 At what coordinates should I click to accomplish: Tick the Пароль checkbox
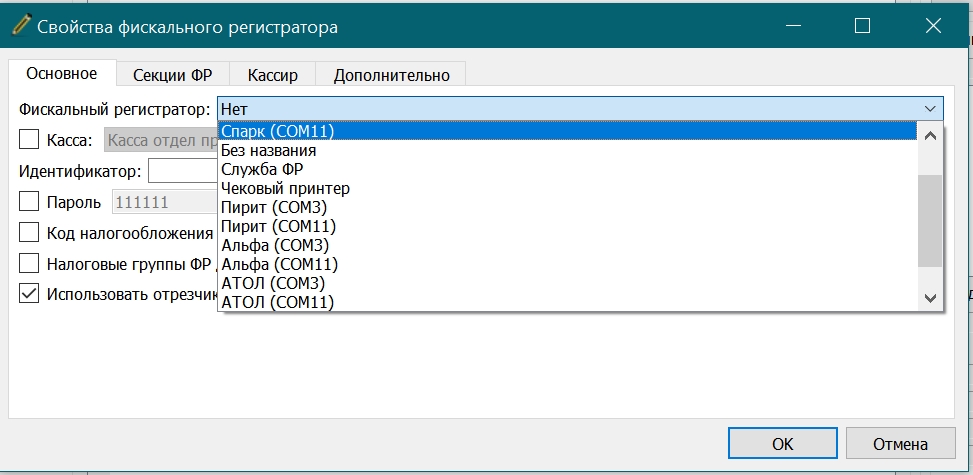(29, 202)
